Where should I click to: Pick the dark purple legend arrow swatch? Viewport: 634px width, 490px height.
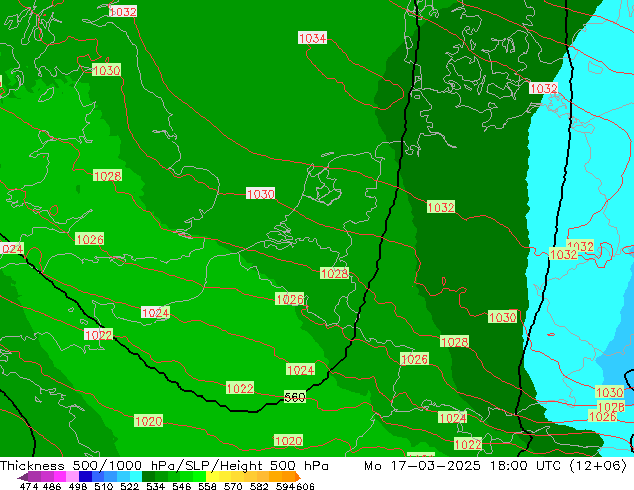[x=23, y=477]
